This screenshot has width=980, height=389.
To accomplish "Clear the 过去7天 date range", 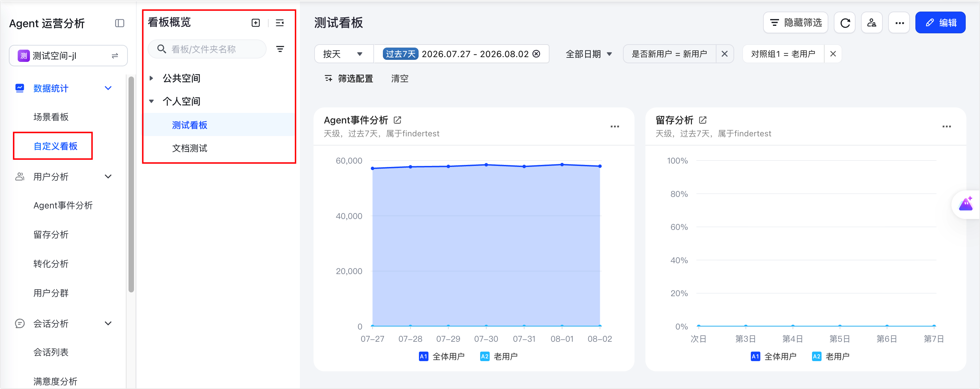I will (x=536, y=54).
